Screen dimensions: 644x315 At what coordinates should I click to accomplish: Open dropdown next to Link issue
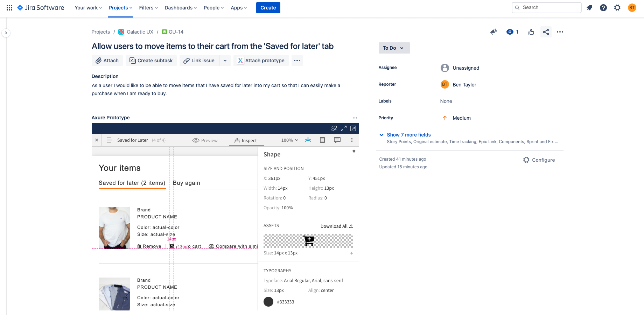(225, 61)
